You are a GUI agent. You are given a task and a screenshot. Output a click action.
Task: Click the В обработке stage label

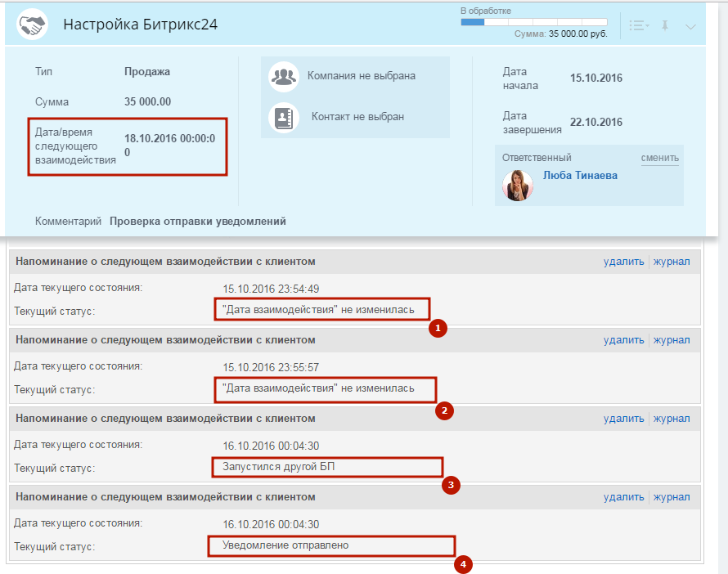[486, 11]
